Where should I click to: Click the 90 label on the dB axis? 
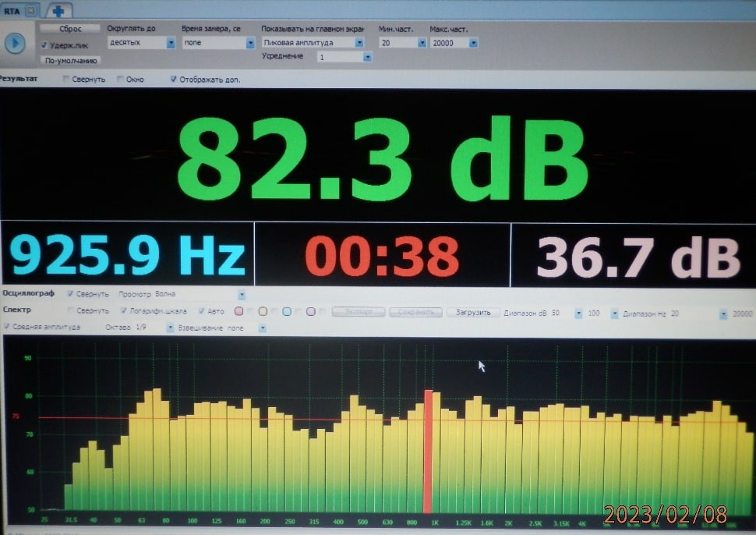(x=28, y=358)
